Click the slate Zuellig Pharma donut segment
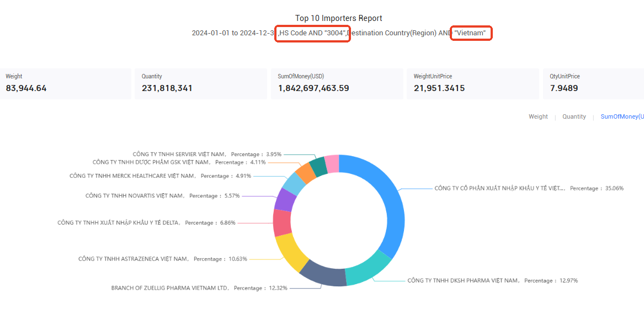This screenshot has width=644, height=309. tap(324, 274)
